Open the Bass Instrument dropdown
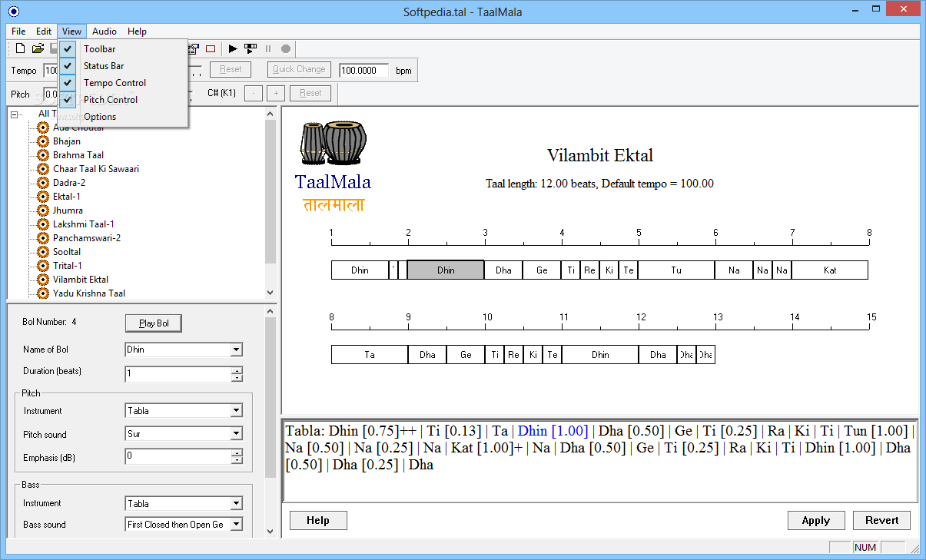Viewport: 926px width, 560px height. tap(237, 504)
